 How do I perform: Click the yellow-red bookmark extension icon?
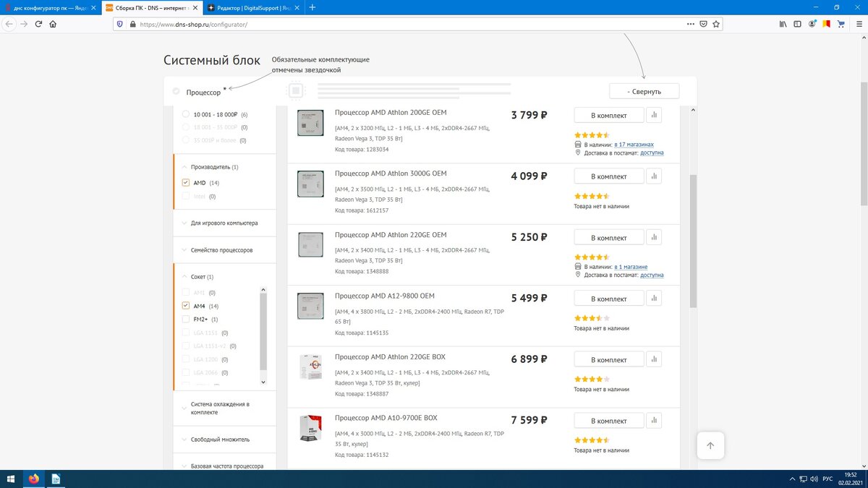pos(827,24)
